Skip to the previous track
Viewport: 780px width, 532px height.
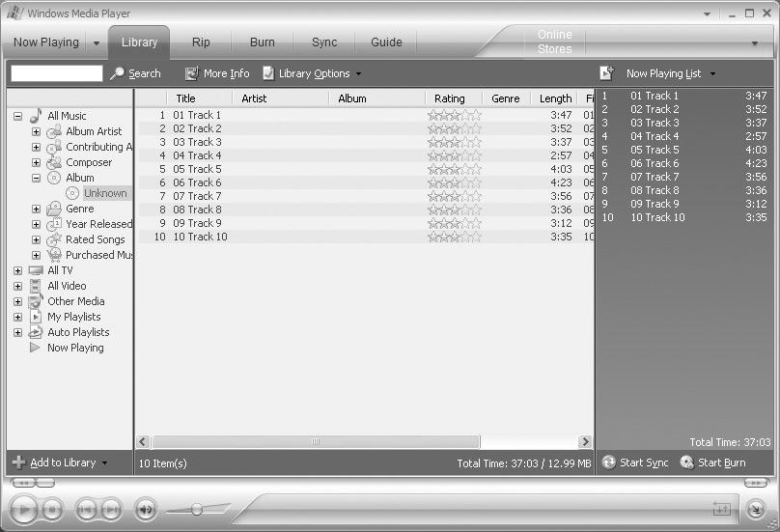87,510
